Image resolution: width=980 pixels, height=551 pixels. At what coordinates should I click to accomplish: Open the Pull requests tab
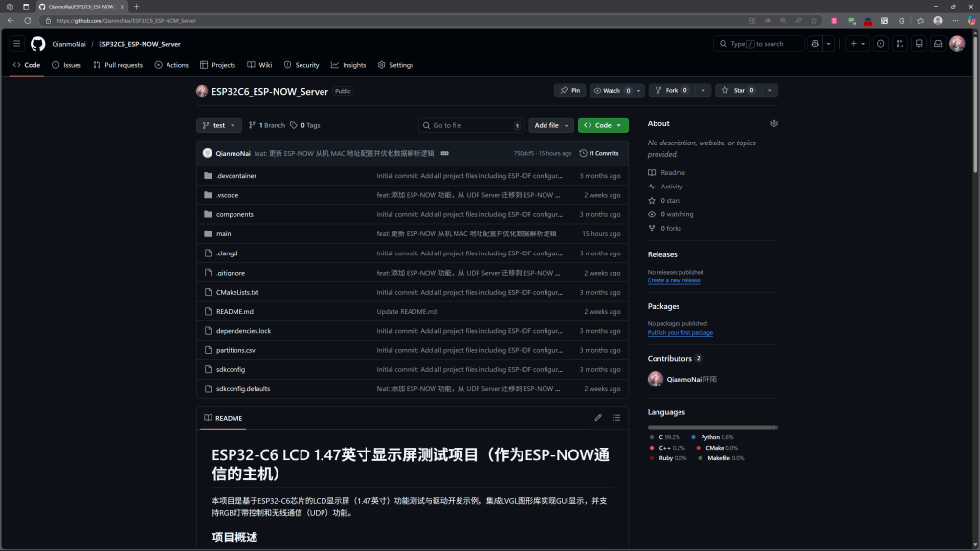coord(118,65)
